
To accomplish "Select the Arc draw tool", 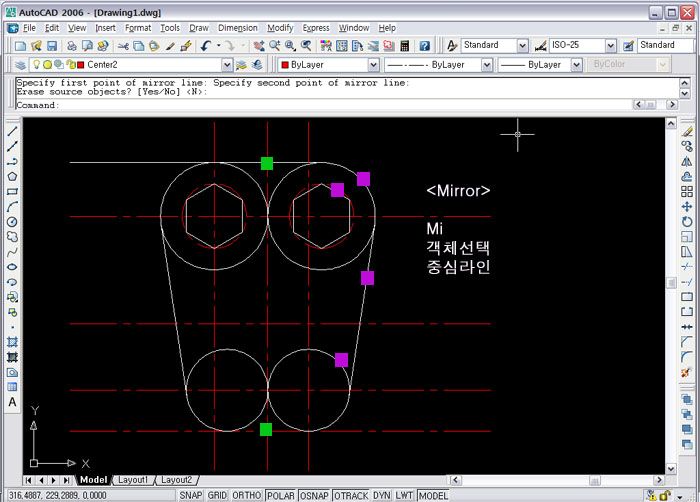I will pos(12,207).
